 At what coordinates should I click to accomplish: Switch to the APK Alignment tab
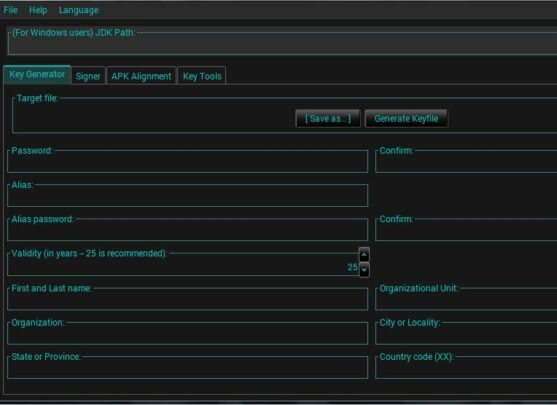point(141,76)
